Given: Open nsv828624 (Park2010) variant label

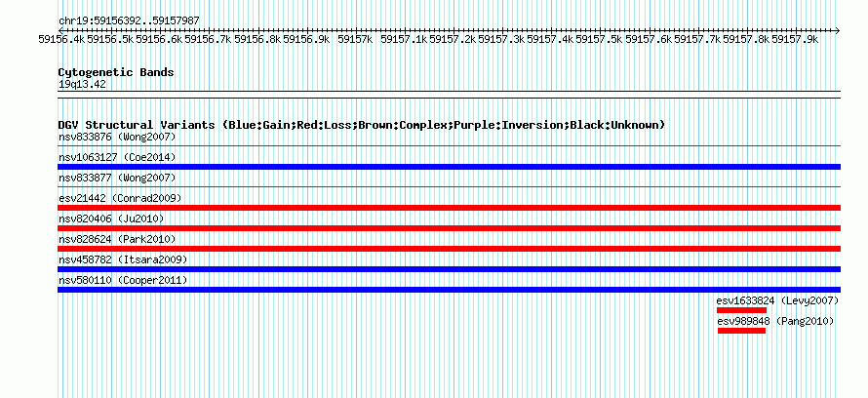Looking at the screenshot, I should [117, 239].
